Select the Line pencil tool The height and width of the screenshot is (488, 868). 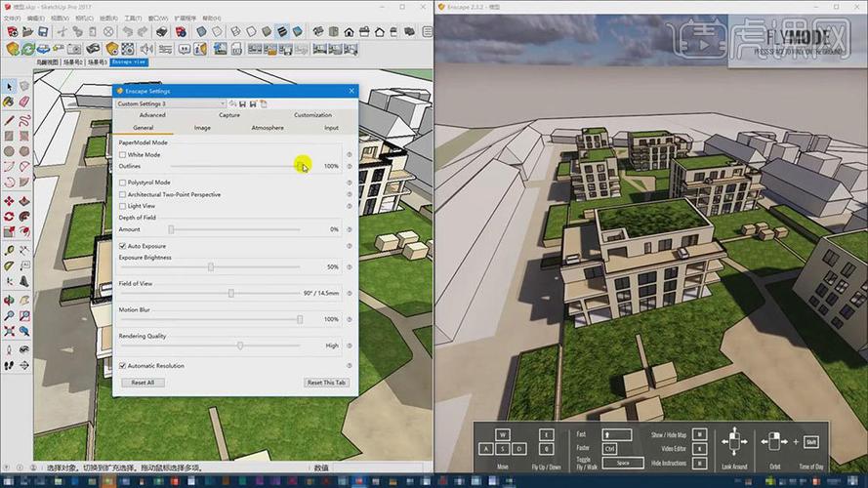[10, 121]
